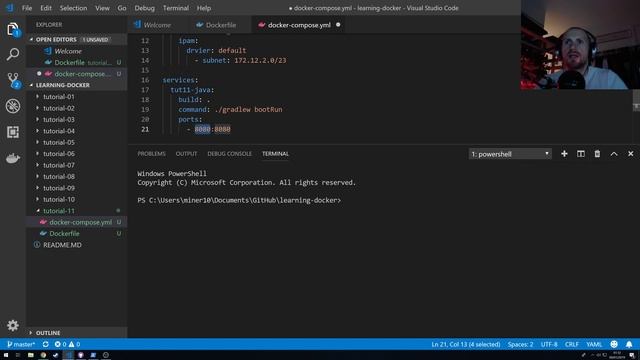The height and width of the screenshot is (360, 640).
Task: Open notifications bell icon
Action: click(629, 344)
